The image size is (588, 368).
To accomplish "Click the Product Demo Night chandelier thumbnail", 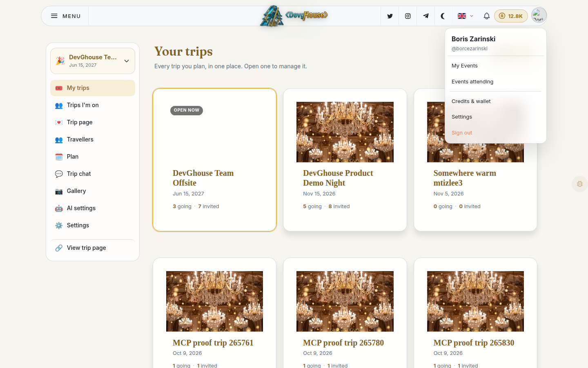I will pos(345,132).
